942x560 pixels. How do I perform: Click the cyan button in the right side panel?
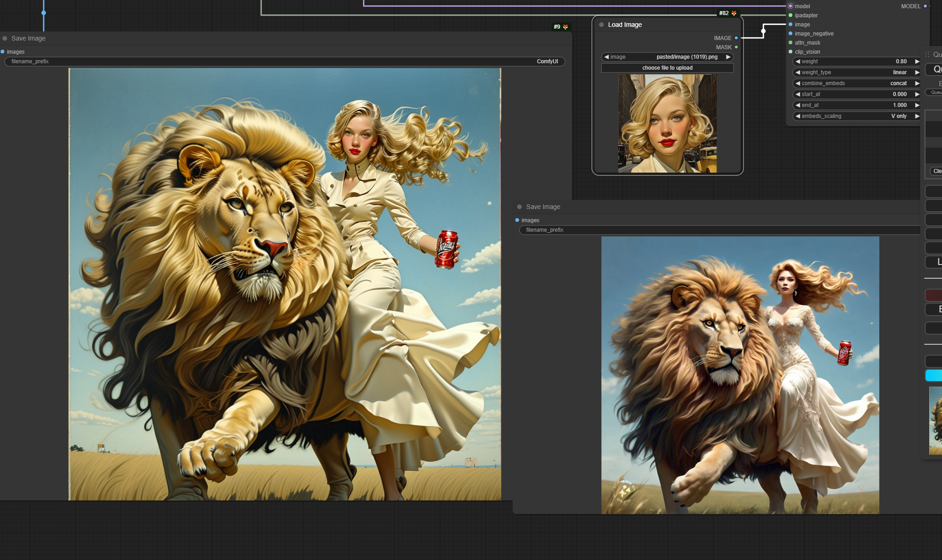coord(934,375)
